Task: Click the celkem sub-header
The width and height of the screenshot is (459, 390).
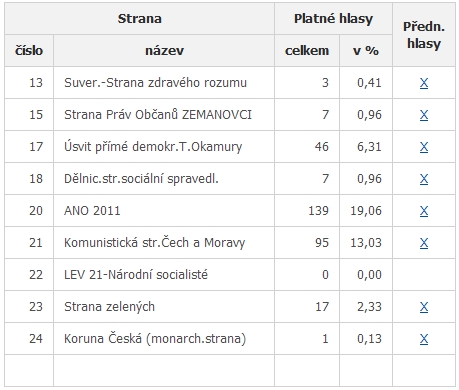Action: pyautogui.click(x=307, y=50)
